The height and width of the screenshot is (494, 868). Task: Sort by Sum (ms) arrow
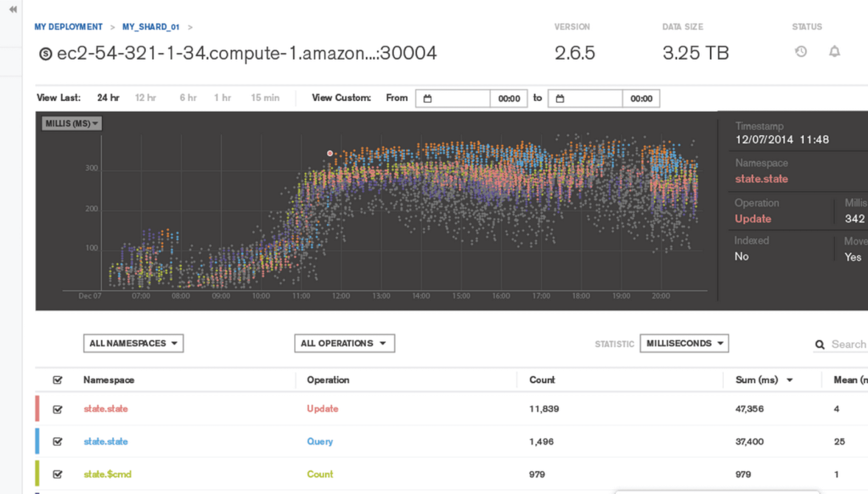[789, 380]
